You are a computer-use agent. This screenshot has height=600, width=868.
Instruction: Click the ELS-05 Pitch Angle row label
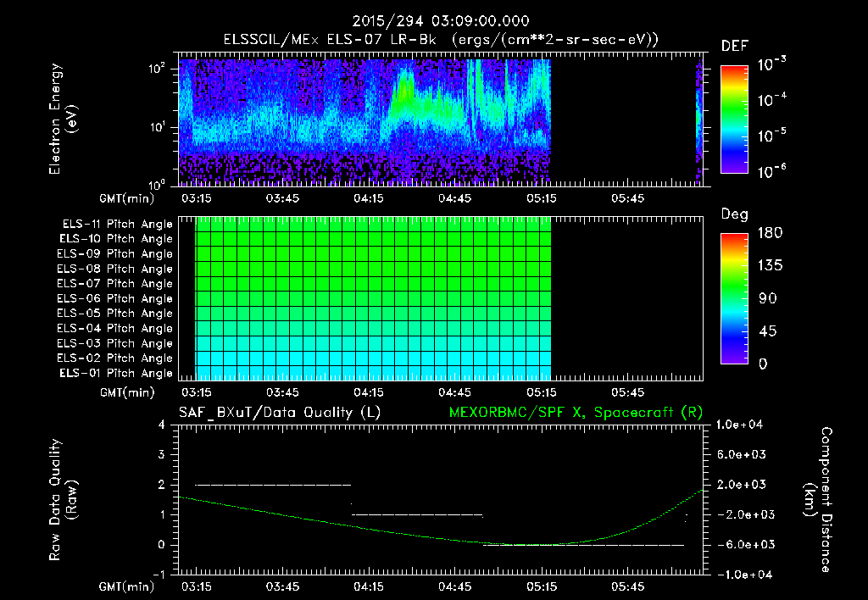(115, 314)
